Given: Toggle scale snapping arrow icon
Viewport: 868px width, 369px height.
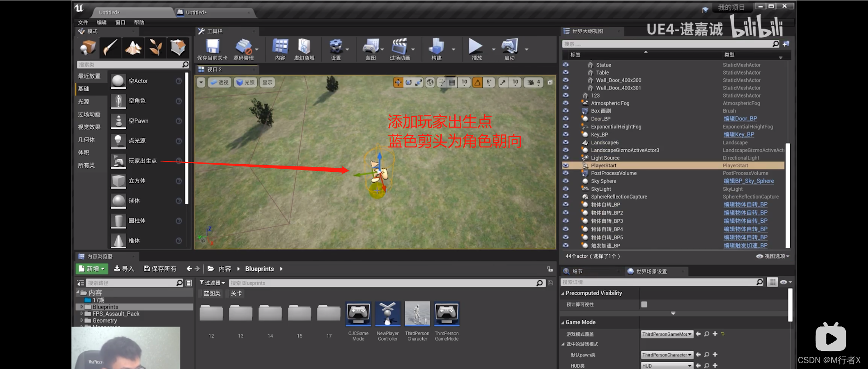Looking at the screenshot, I should (x=503, y=82).
